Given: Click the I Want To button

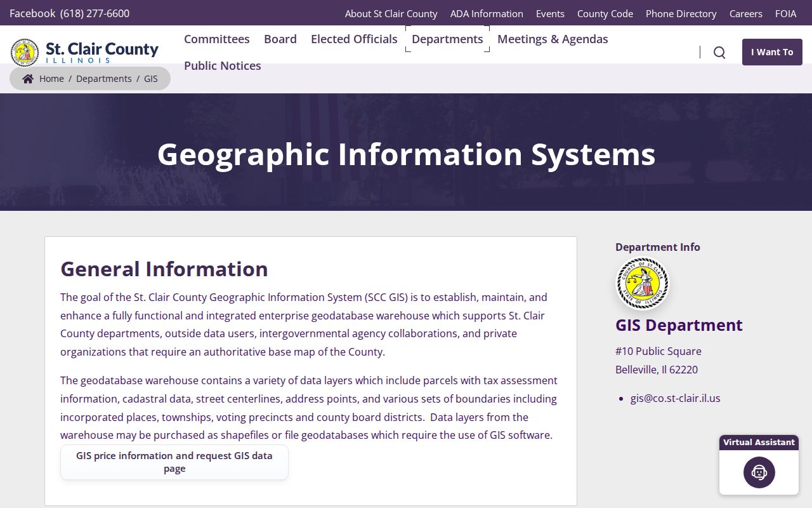Looking at the screenshot, I should tap(772, 52).
